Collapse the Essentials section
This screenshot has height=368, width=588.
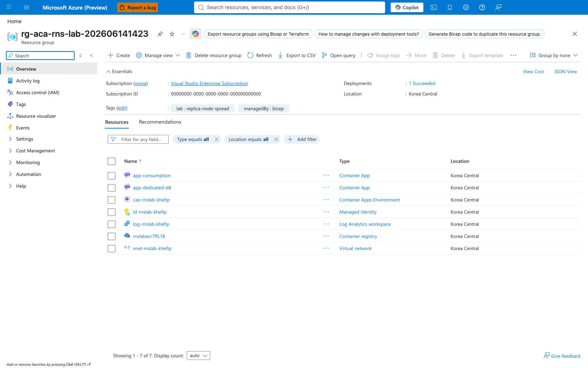[x=119, y=71]
